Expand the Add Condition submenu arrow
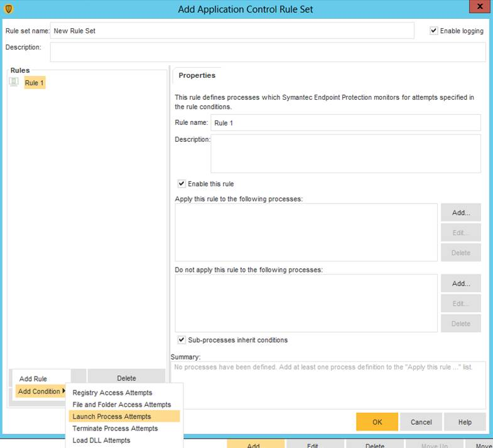This screenshot has width=493, height=448. click(63, 391)
